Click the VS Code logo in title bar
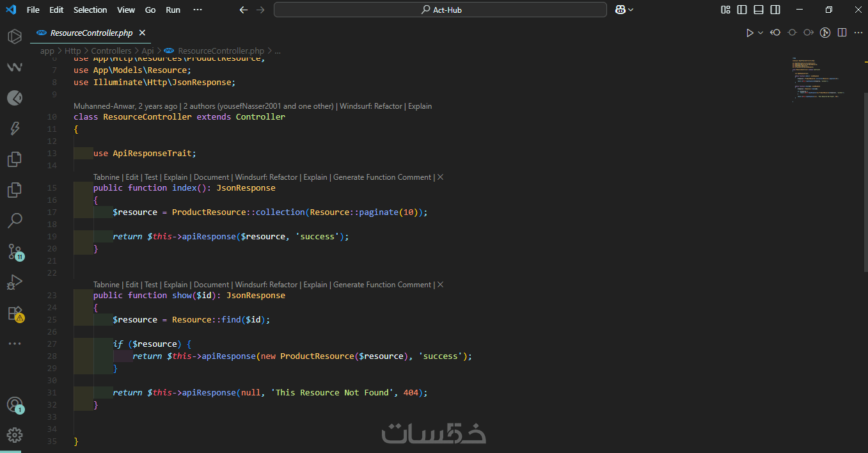 pyautogui.click(x=10, y=10)
